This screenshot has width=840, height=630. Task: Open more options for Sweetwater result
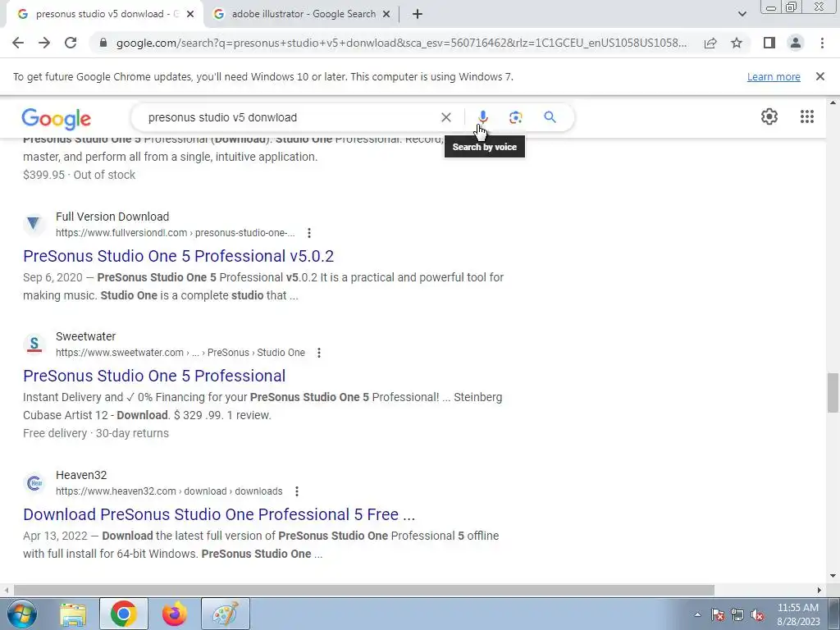(319, 353)
